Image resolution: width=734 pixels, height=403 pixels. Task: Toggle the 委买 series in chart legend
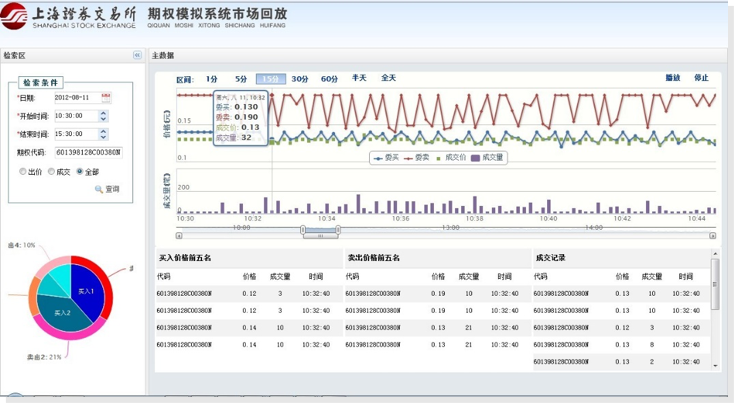386,158
